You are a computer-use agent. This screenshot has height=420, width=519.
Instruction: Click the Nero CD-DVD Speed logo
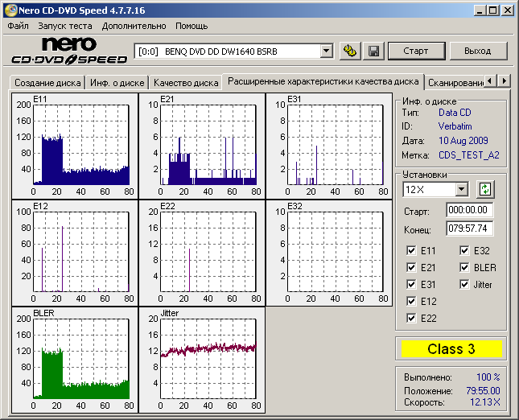point(68,51)
